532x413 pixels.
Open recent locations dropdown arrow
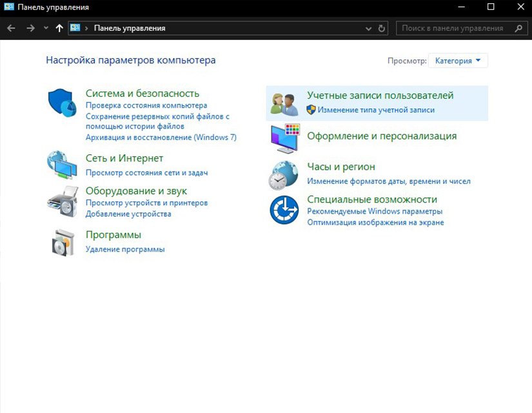click(46, 28)
